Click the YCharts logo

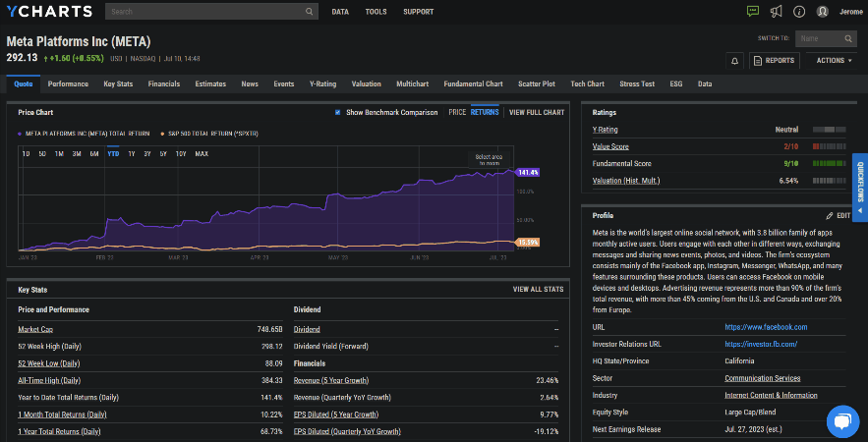[48, 12]
